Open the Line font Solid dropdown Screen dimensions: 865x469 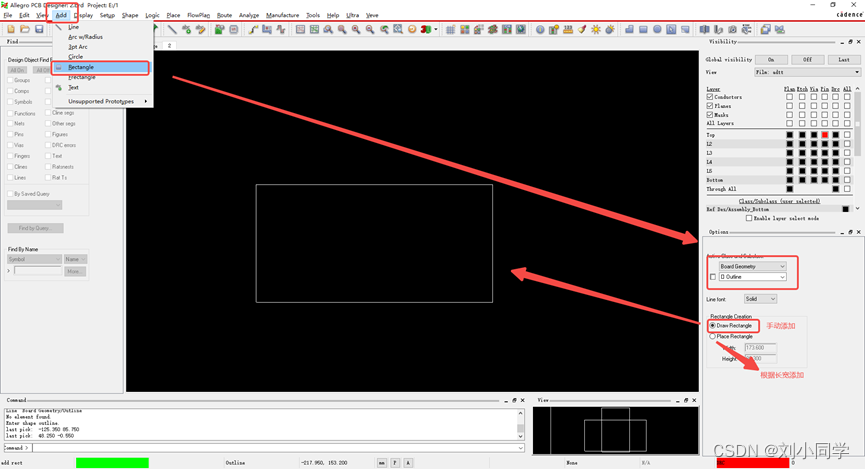tap(760, 299)
